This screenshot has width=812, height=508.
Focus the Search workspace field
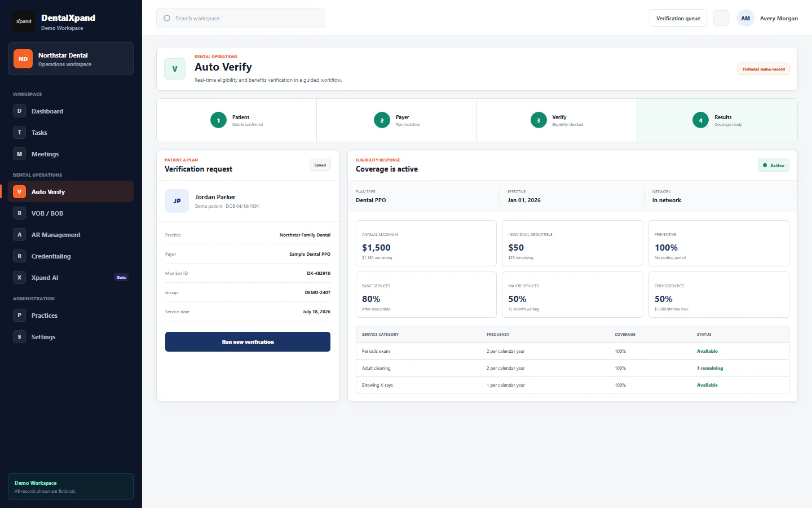(241, 18)
